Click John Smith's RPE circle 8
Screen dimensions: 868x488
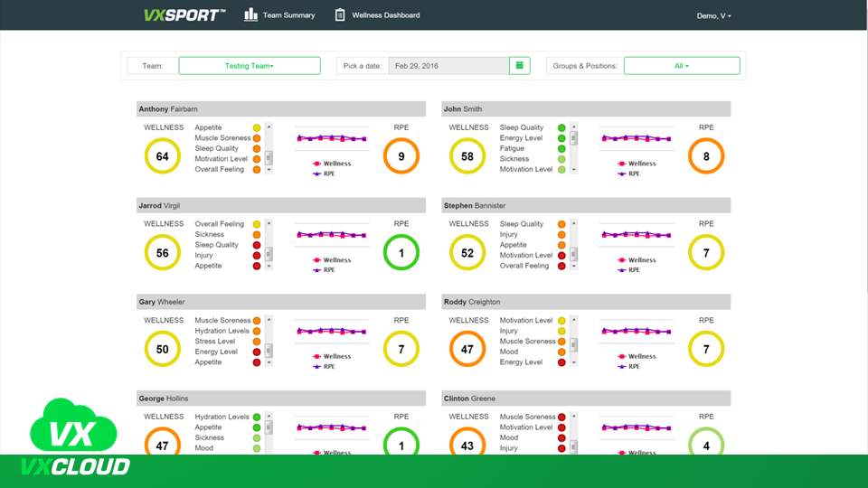point(706,156)
